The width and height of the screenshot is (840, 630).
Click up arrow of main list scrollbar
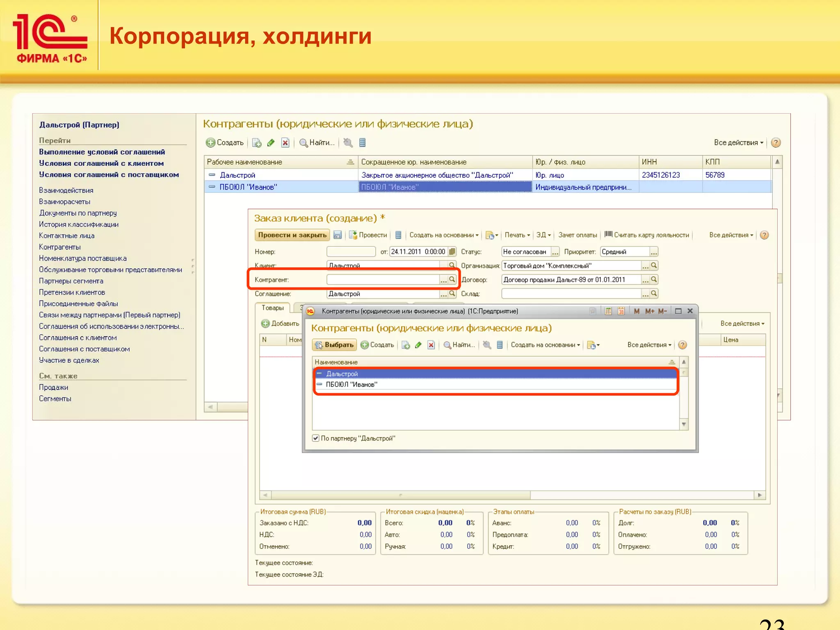click(777, 162)
